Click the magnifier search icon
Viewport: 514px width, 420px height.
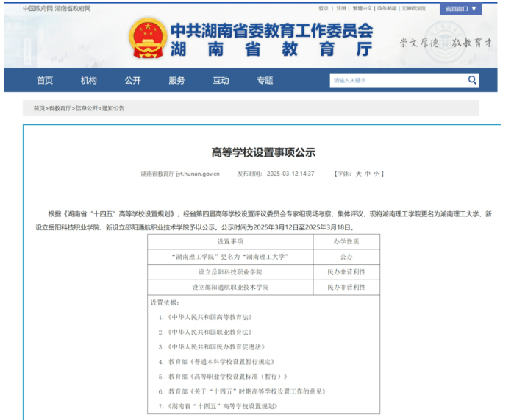[x=472, y=80]
